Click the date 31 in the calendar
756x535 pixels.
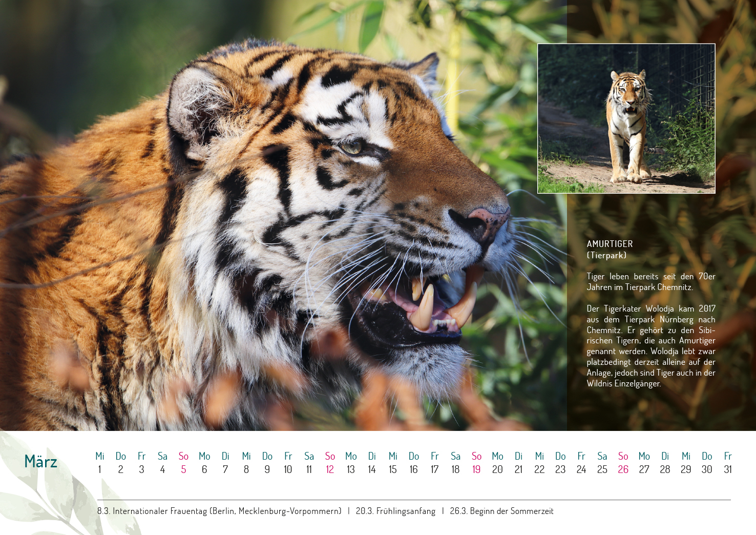[x=728, y=469]
